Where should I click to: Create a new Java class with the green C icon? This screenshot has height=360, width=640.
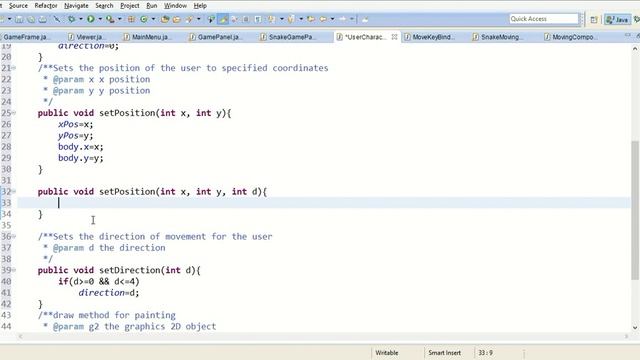pyautogui.click(x=144, y=19)
